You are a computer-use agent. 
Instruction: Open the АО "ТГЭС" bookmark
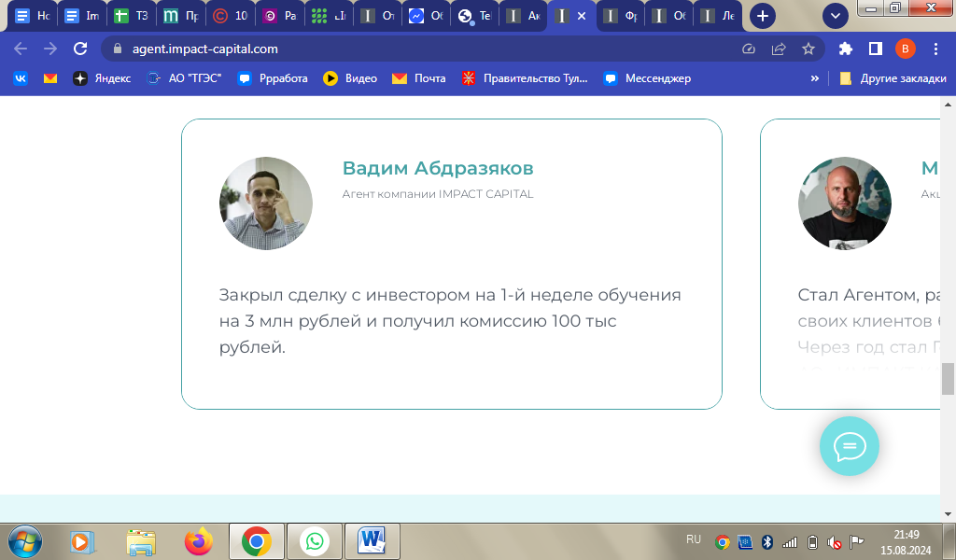click(x=184, y=78)
